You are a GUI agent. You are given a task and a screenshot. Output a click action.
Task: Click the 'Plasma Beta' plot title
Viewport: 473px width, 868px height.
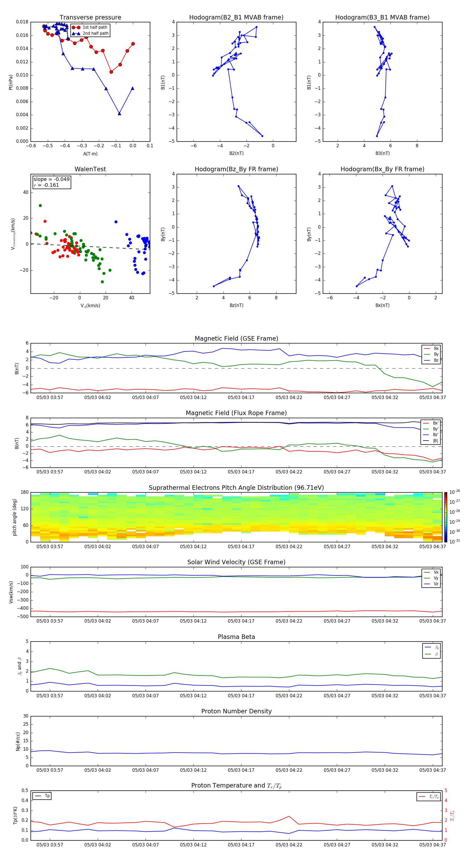tap(236, 637)
